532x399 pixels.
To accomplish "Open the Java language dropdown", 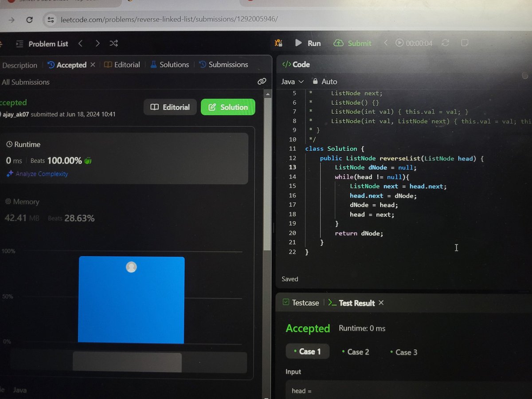I will [293, 82].
